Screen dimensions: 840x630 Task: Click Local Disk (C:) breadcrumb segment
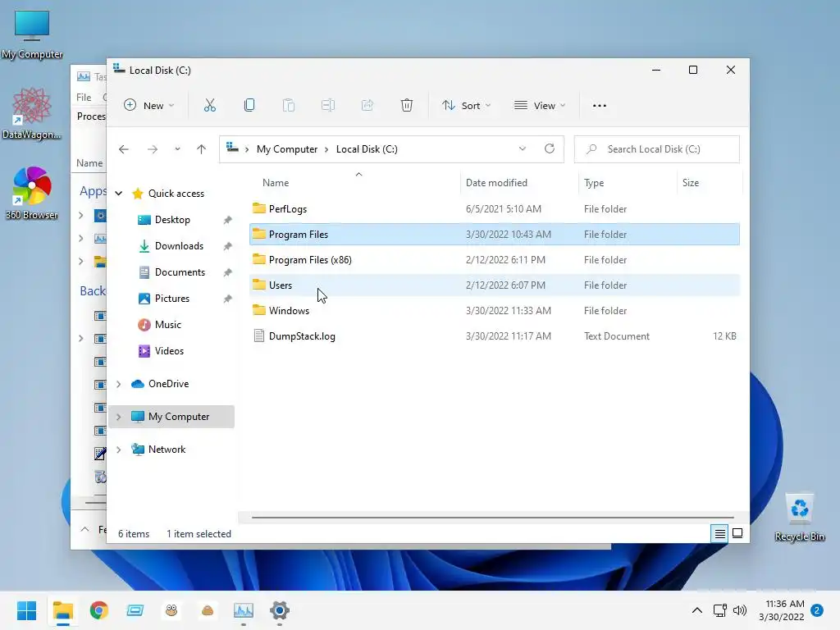[x=367, y=149]
